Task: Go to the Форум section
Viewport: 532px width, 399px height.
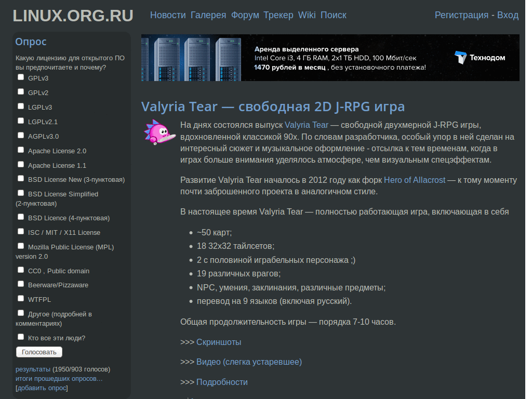Action: click(245, 15)
